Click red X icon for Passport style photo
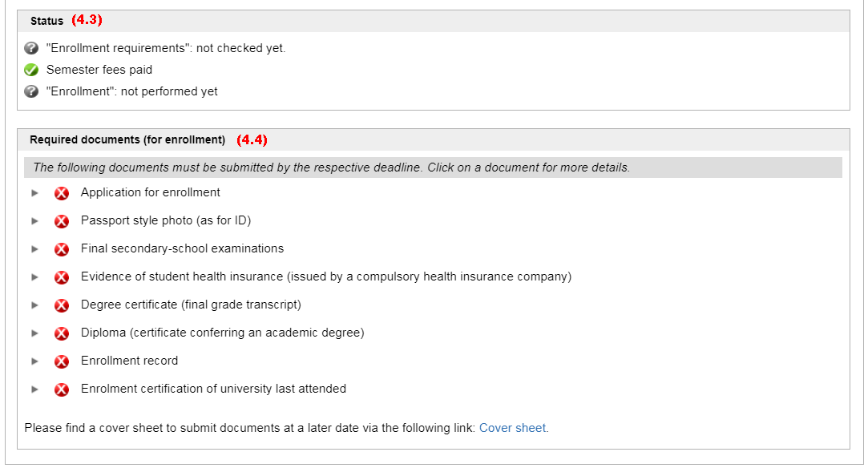This screenshot has width=868, height=468. pos(62,221)
